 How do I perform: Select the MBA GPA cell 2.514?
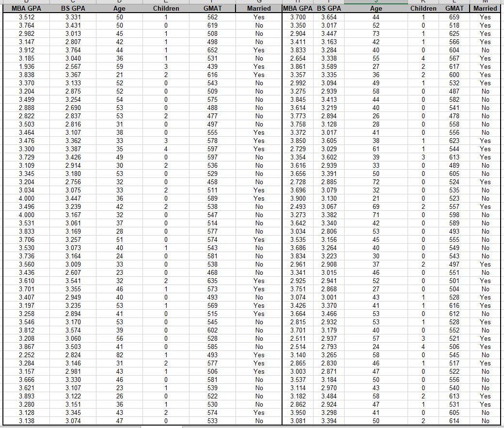tap(298, 347)
